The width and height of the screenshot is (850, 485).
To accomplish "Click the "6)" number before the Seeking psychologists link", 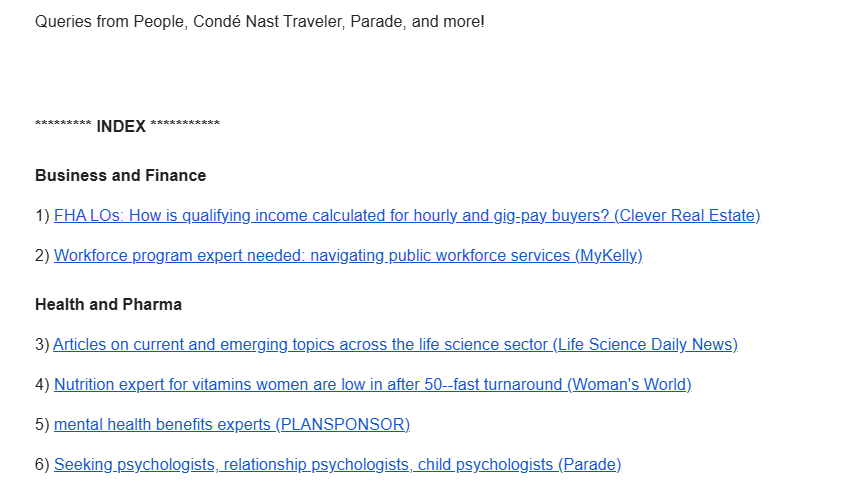I will pos(42,465).
